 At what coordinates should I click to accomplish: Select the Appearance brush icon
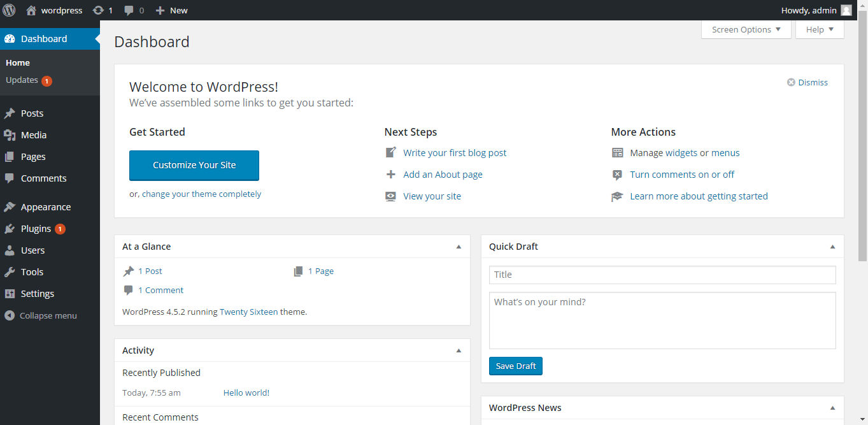[10, 206]
